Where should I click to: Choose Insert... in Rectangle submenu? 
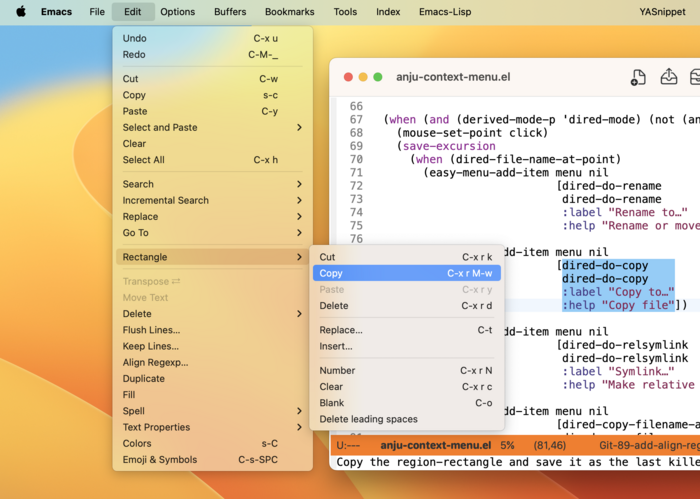point(407,346)
